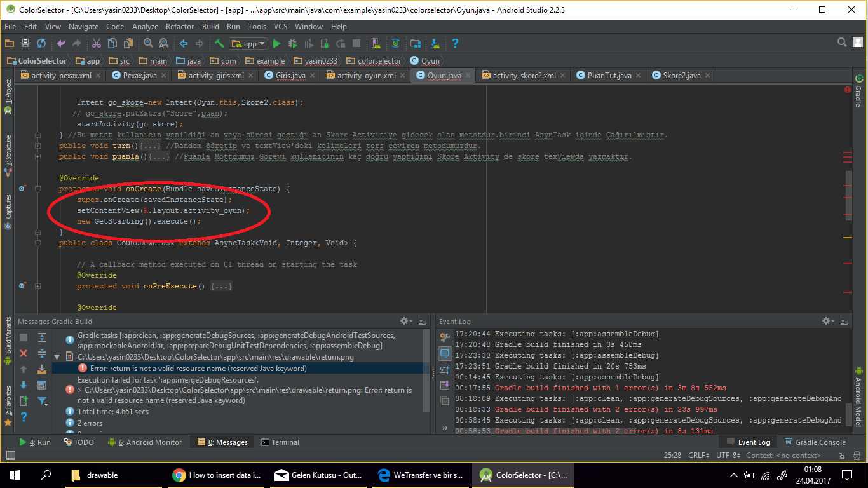Undo the last edit with the purple arrow
The image size is (868, 488).
pyautogui.click(x=61, y=43)
